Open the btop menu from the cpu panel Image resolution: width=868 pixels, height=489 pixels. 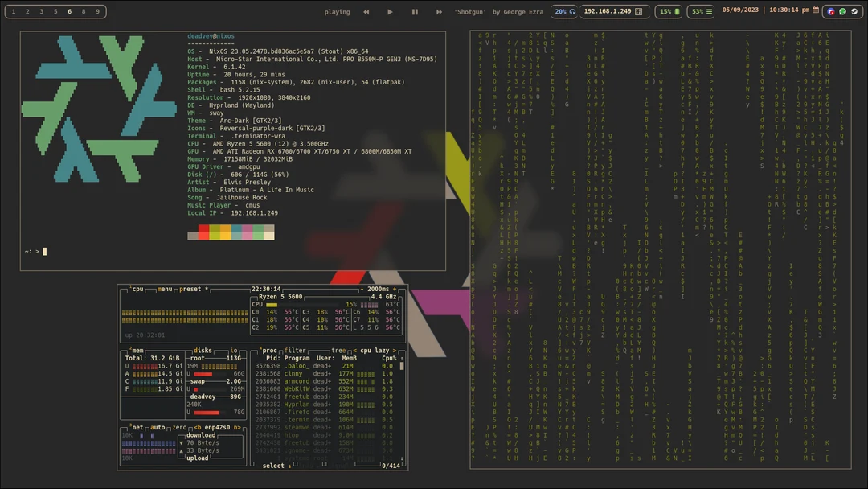(x=165, y=290)
